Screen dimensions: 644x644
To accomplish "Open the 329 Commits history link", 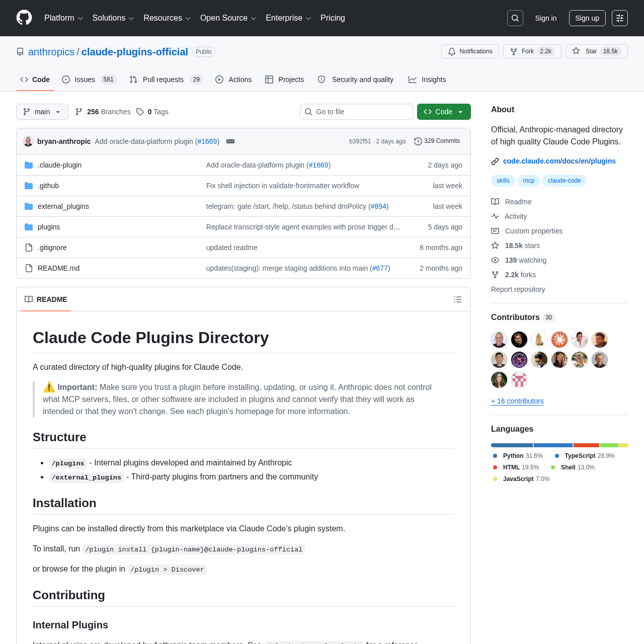I will pyautogui.click(x=437, y=141).
